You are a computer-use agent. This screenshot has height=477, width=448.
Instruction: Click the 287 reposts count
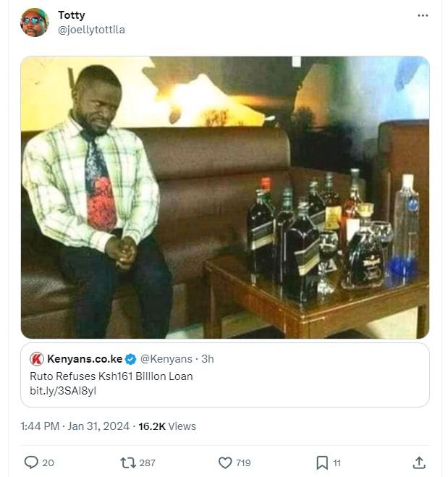[x=147, y=463]
